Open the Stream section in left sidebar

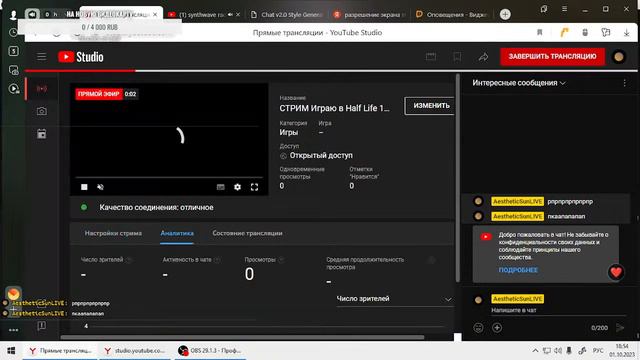click(x=42, y=89)
